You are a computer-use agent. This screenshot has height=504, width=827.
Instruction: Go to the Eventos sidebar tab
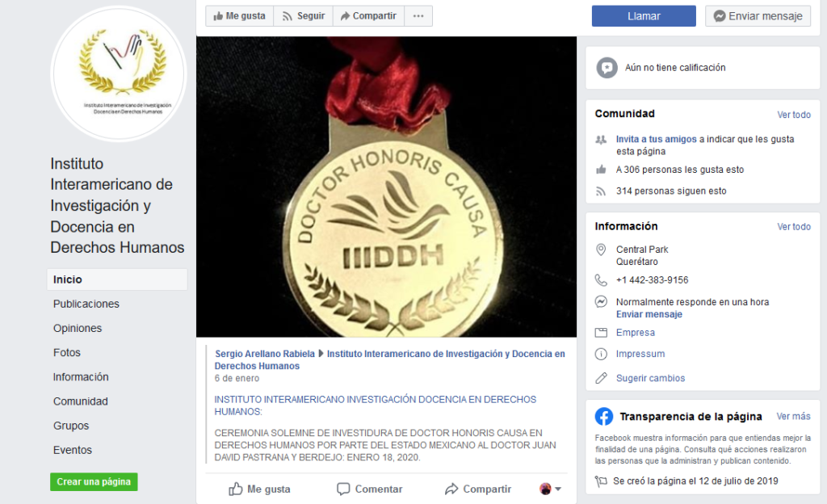pyautogui.click(x=72, y=450)
